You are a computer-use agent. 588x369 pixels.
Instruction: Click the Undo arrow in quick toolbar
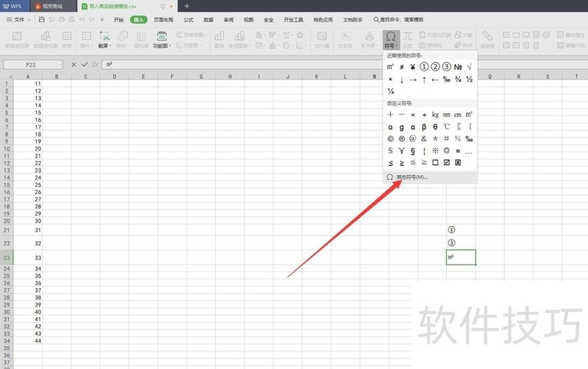coord(82,20)
